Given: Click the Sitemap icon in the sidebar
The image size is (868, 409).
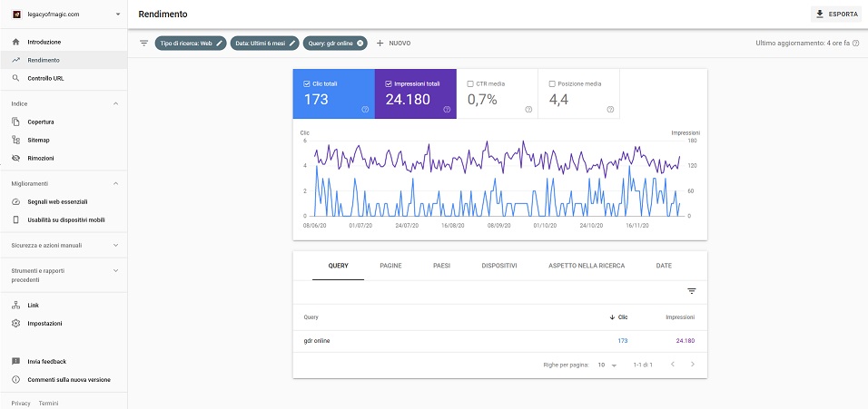Looking at the screenshot, I should tap(16, 140).
